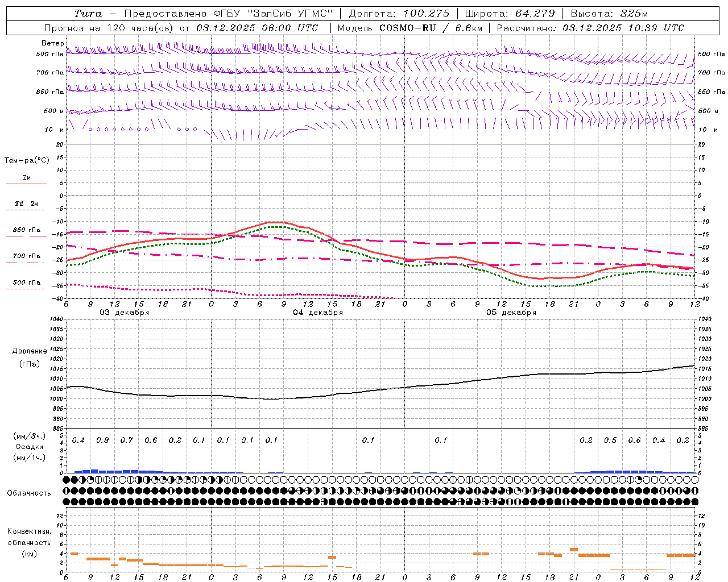Viewport: 728px width, 582px height.
Task: Click the precipitation value "0.8"
Action: pyautogui.click(x=102, y=440)
